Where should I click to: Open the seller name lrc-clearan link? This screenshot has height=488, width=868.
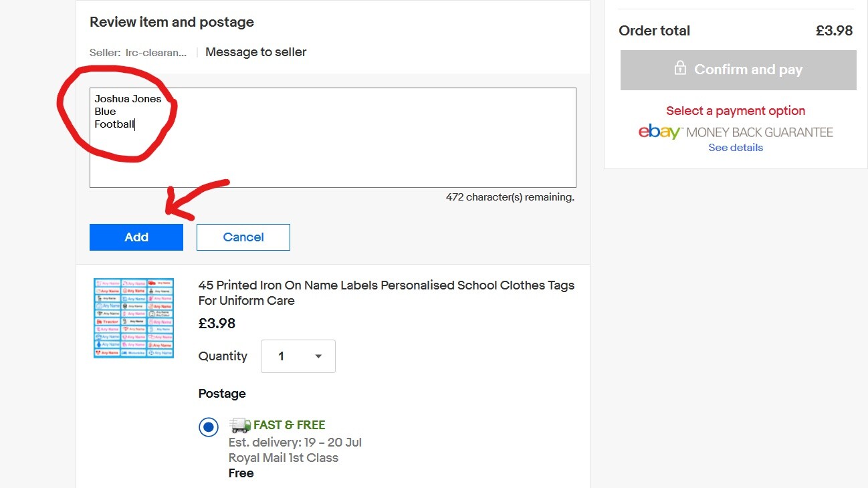point(156,52)
